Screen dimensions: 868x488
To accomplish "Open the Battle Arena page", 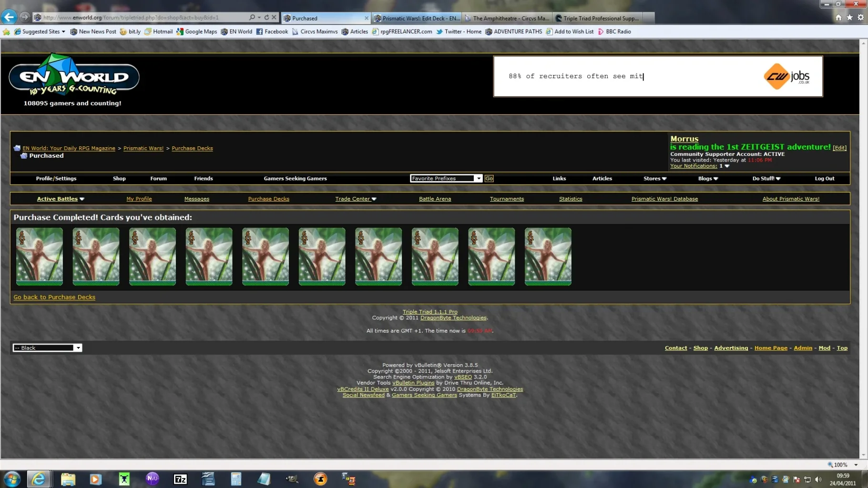I will coord(435,199).
